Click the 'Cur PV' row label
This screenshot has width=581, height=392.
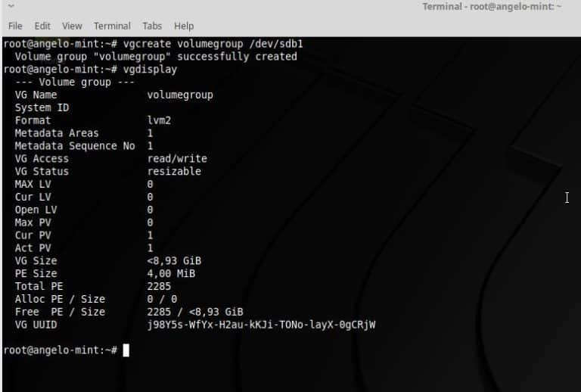pyautogui.click(x=33, y=235)
